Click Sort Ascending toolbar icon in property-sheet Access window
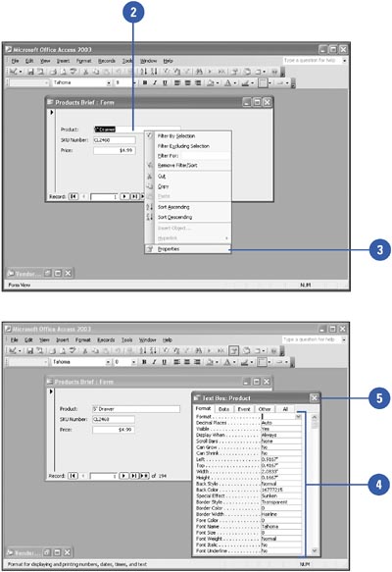This screenshot has height=572, width=392. [x=143, y=351]
